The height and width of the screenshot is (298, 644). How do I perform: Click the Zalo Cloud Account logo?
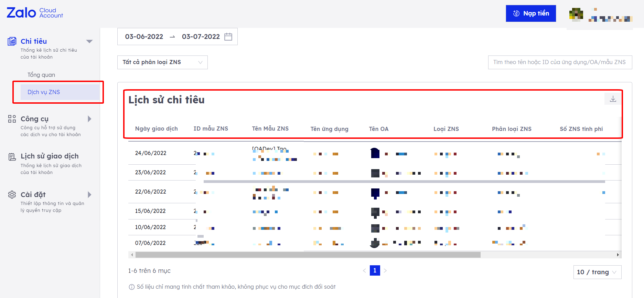coord(35,13)
